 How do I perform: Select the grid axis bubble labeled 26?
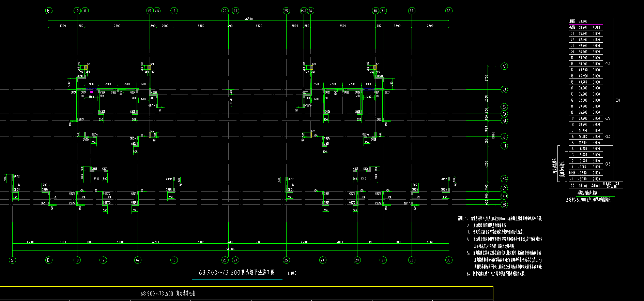point(310,11)
